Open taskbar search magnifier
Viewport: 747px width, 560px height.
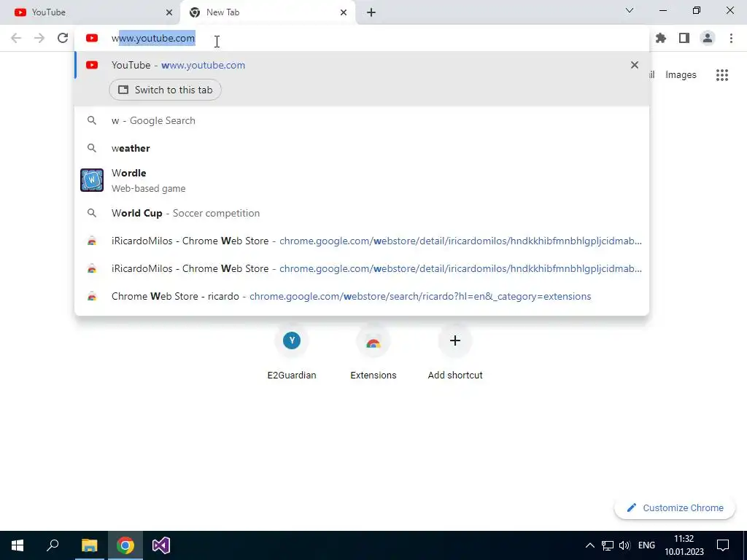(x=53, y=545)
